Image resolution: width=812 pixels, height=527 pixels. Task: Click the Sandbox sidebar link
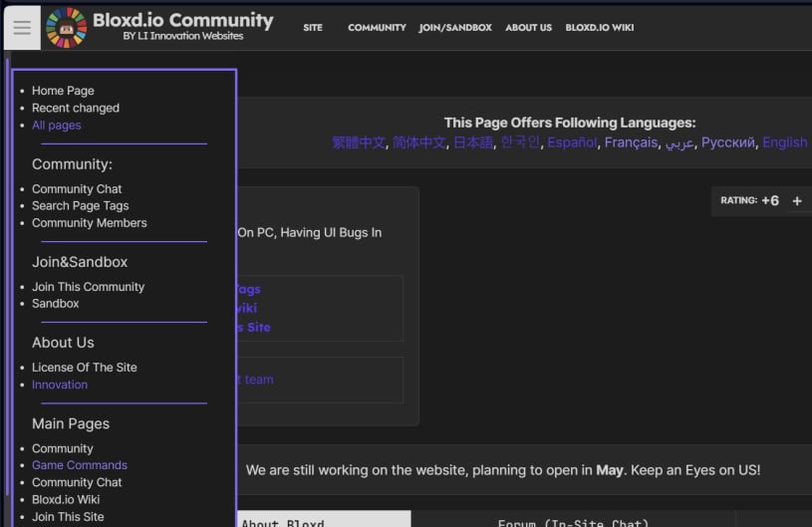click(x=55, y=304)
